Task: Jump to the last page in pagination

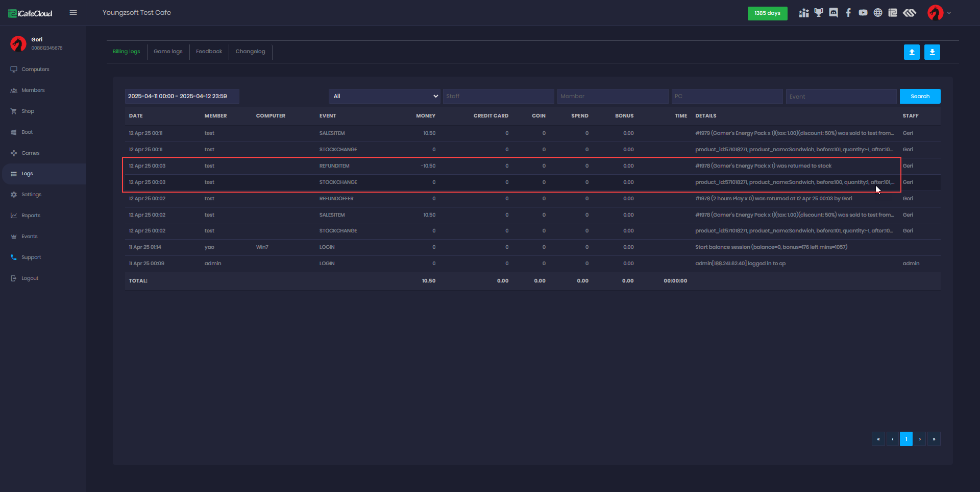Action: pyautogui.click(x=934, y=439)
